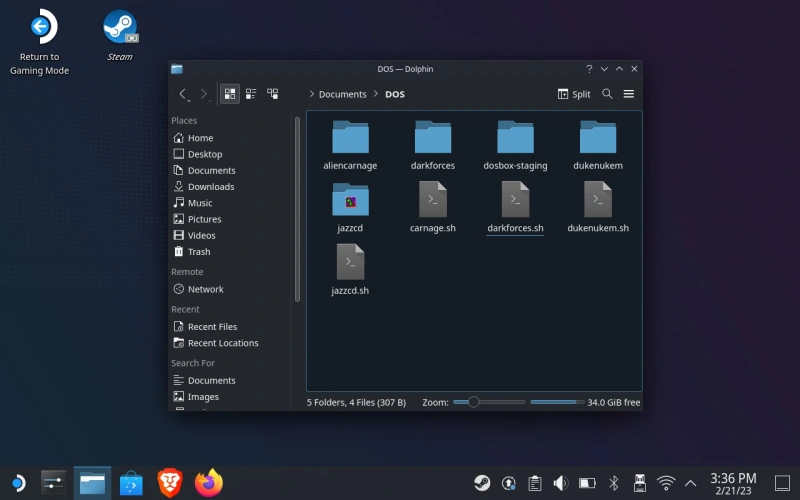Expand the chevron before Documents in breadcrumb

click(x=312, y=94)
